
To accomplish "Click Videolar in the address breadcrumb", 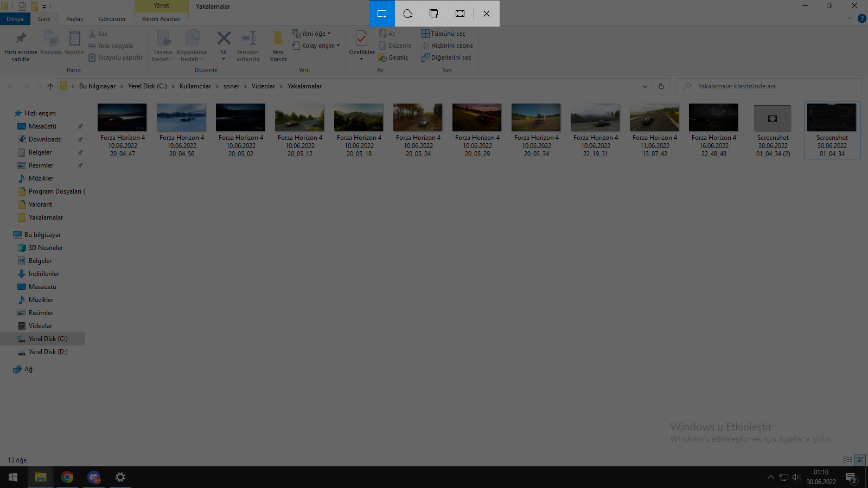I will tap(263, 86).
